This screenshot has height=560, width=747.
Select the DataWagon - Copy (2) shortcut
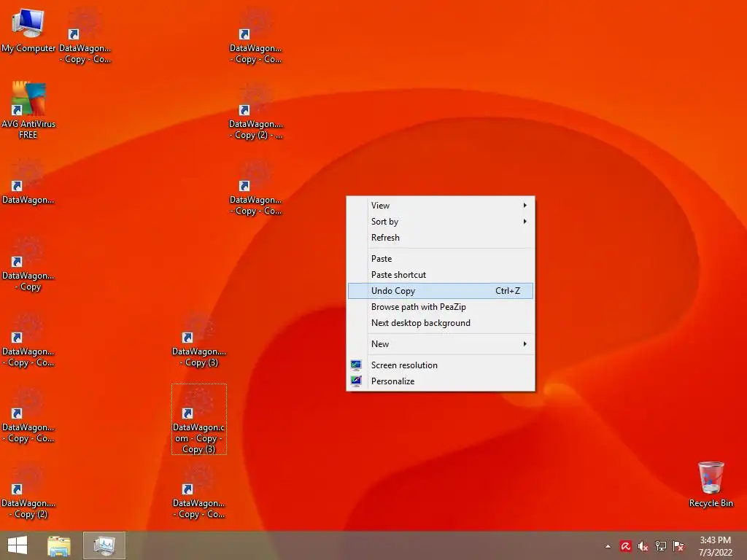click(x=28, y=491)
